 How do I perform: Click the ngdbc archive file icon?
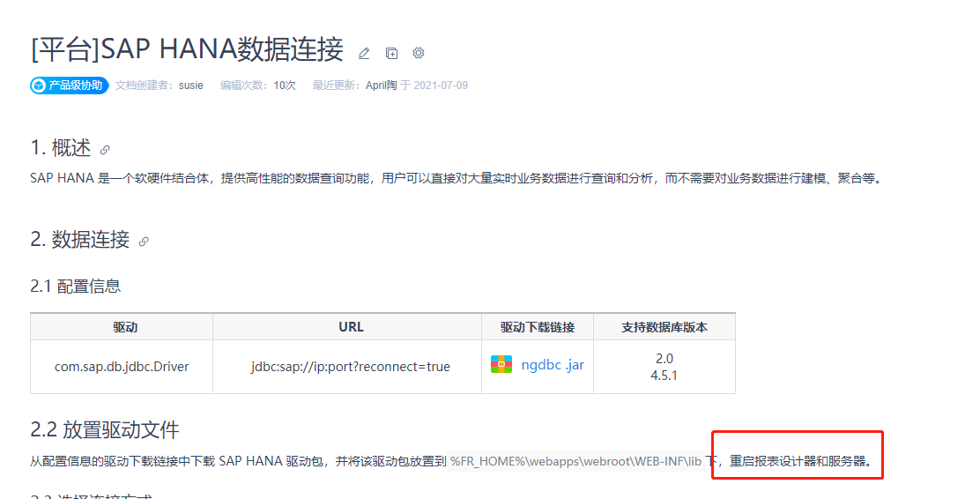[x=501, y=365]
